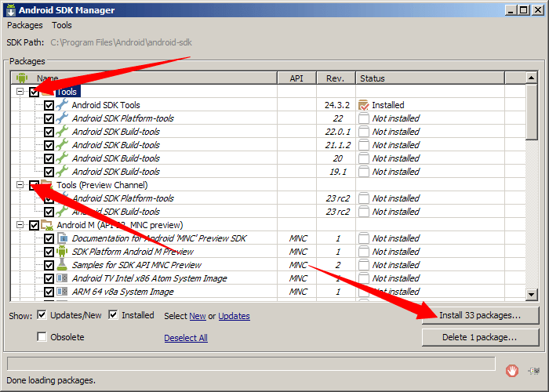The width and height of the screenshot is (549, 392).
Task: Toggle the Updates/New show checkbox
Action: [42, 315]
